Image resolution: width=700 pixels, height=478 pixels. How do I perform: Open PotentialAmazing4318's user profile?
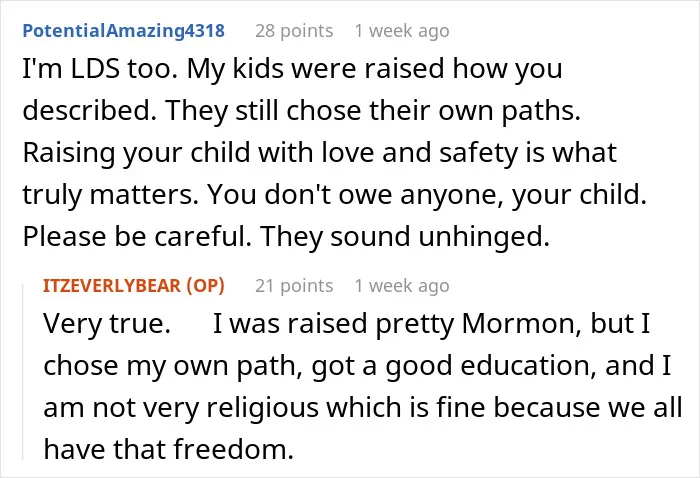click(x=124, y=31)
